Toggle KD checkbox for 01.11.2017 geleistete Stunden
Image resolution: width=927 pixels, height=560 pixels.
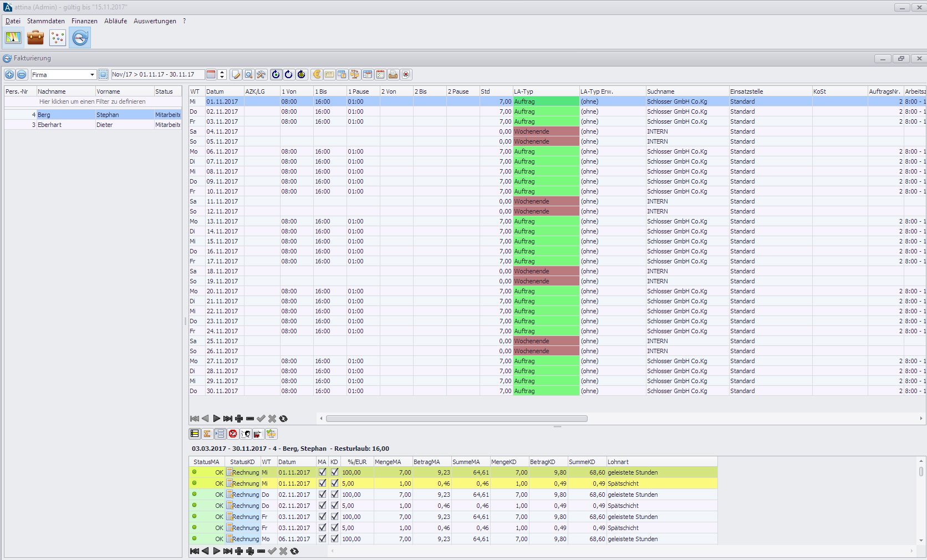pos(334,472)
